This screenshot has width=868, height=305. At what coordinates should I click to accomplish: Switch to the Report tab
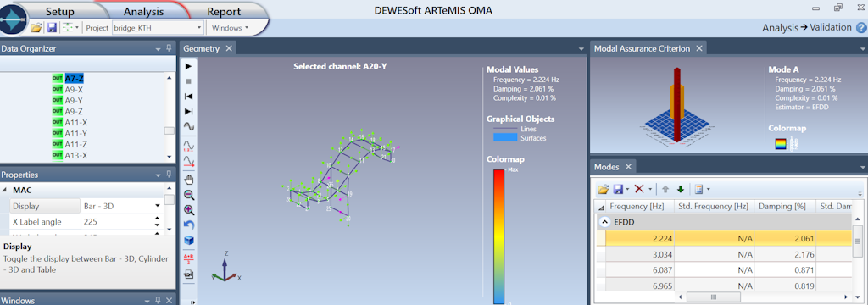point(224,11)
